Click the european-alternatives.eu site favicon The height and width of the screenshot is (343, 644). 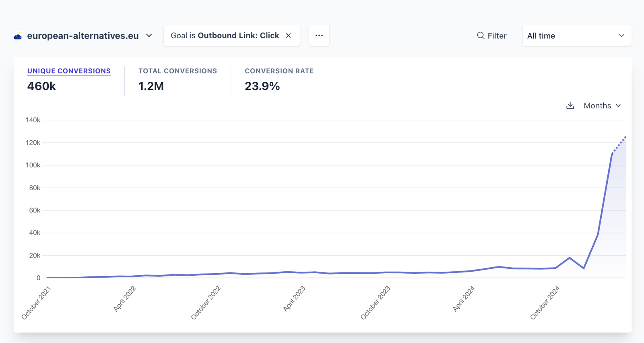[x=18, y=36]
